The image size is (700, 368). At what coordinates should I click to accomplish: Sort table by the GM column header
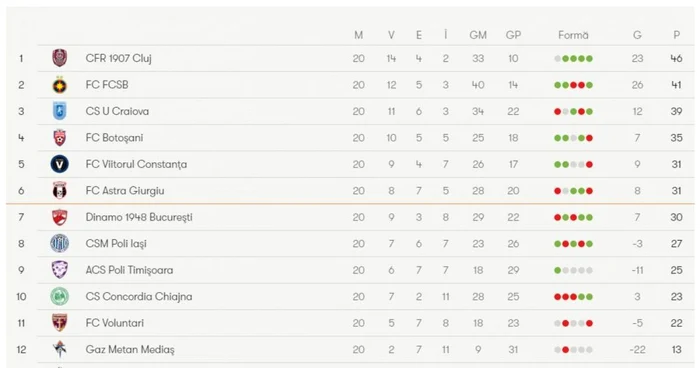tap(478, 35)
